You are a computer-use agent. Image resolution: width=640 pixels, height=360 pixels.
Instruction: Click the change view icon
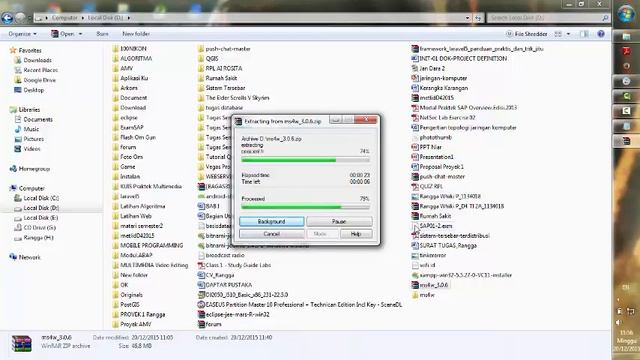point(558,34)
